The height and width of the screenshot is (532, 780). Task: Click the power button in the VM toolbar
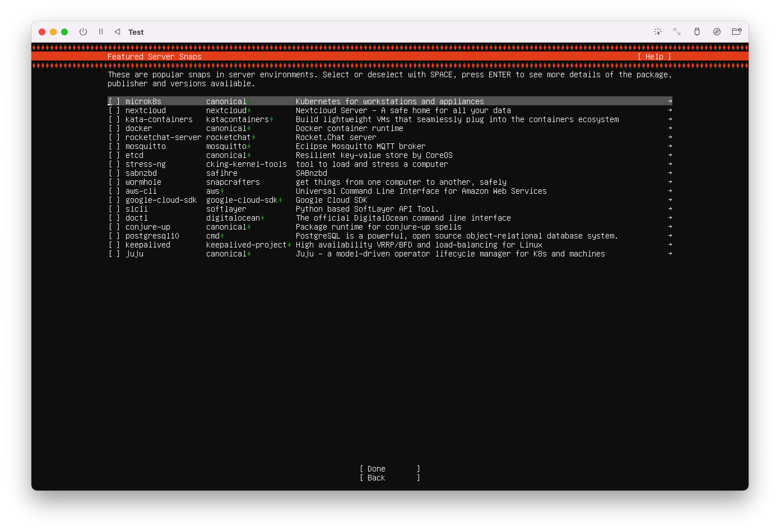[83, 32]
